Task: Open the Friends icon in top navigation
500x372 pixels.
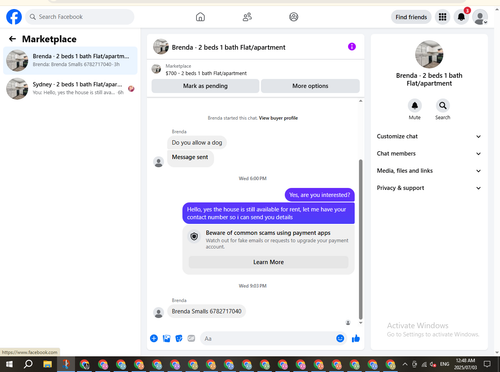Action: [x=247, y=17]
